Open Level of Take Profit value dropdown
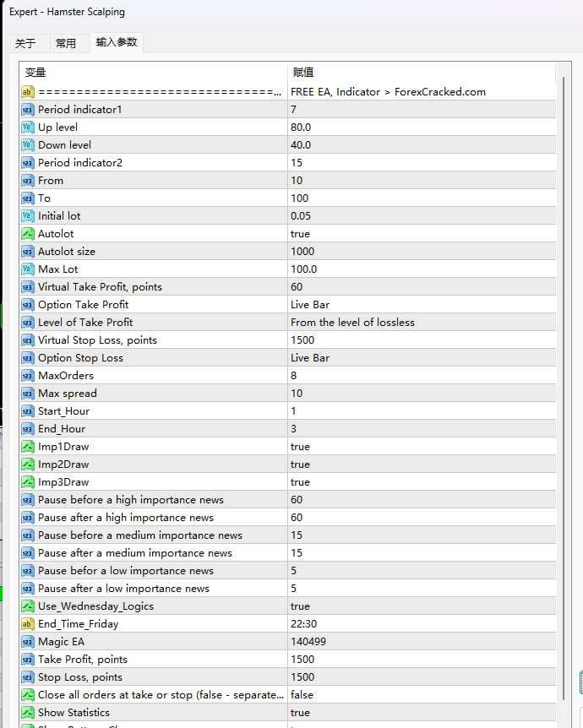583x728 pixels. click(352, 323)
